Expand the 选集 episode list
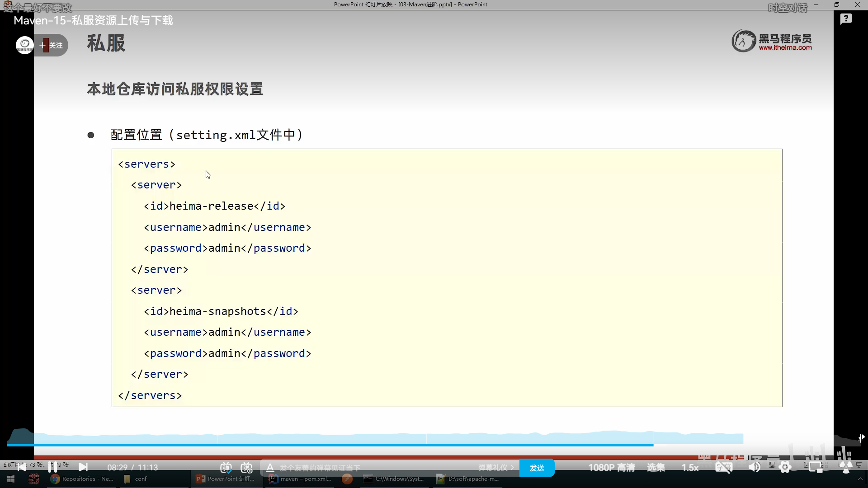The height and width of the screenshot is (488, 868). 656,468
